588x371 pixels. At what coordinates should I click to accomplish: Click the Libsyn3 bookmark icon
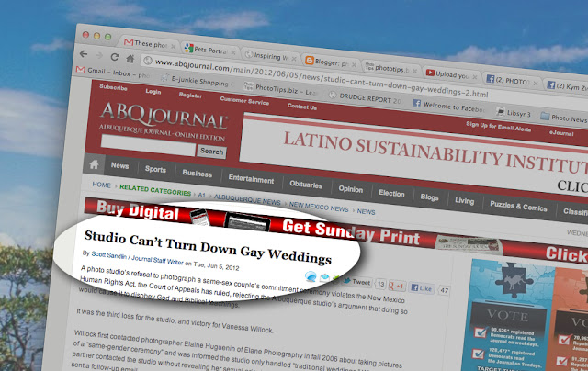(501, 111)
